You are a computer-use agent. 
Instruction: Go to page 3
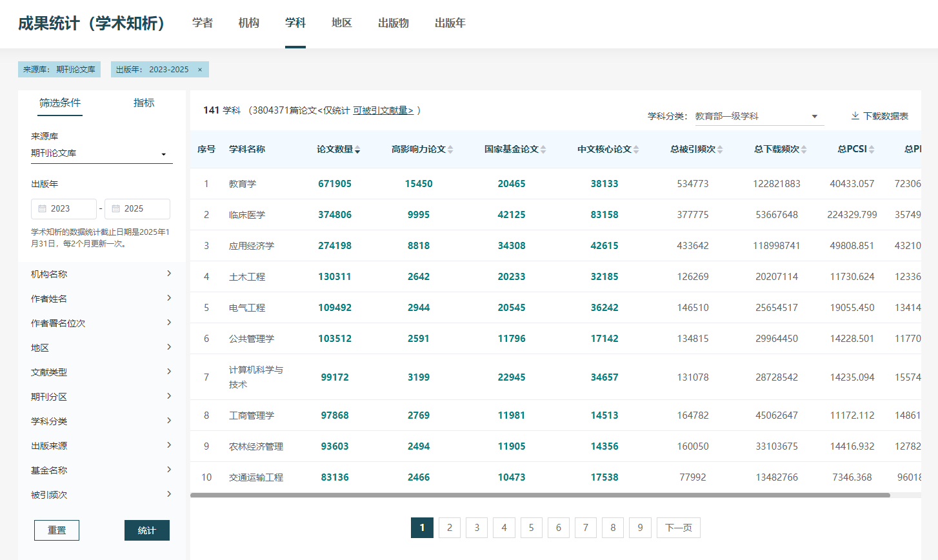tap(477, 528)
